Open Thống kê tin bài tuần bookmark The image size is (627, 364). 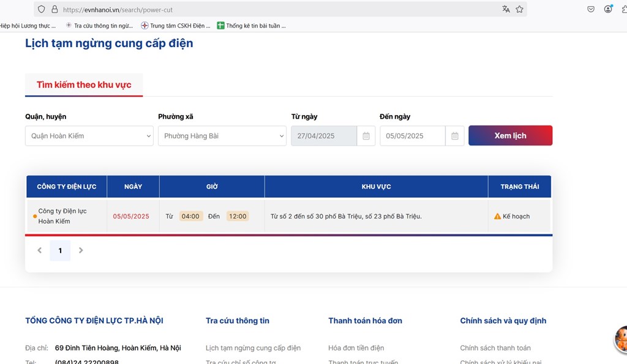(252, 26)
